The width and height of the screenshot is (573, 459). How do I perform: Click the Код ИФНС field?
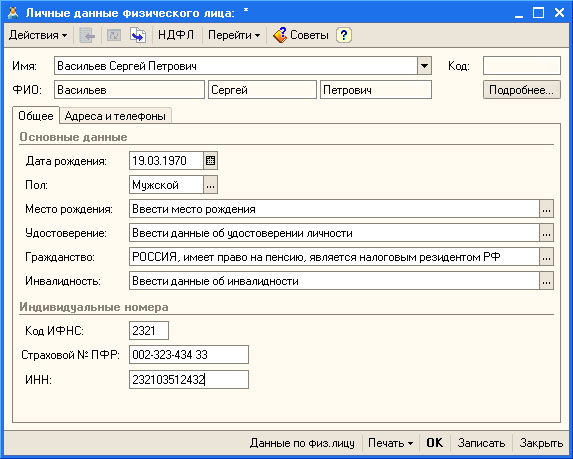149,331
